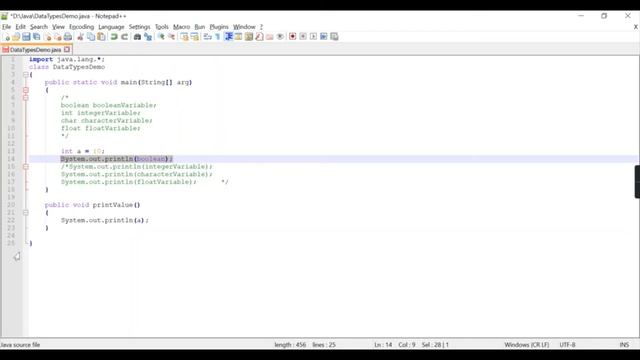Open the Document Map panel icon
640x360 pixels.
(x=249, y=37)
